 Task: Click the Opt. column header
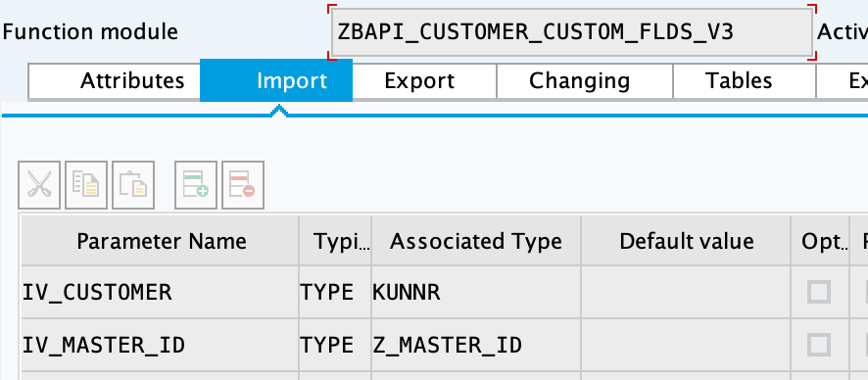click(820, 241)
